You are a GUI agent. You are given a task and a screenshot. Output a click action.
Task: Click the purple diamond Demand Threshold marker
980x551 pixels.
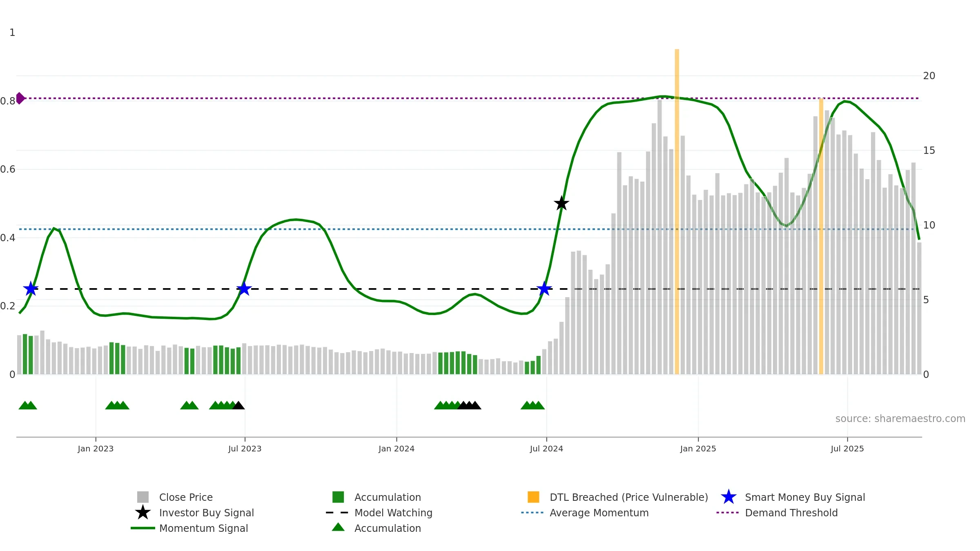[20, 98]
